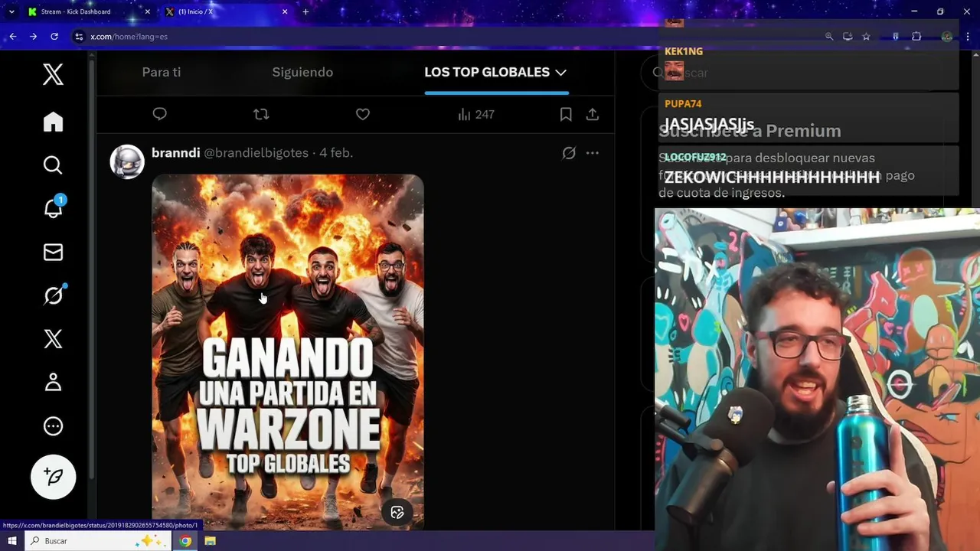Viewport: 980px width, 551px height.
Task: Bookmark the post above
Action: [x=566, y=114]
